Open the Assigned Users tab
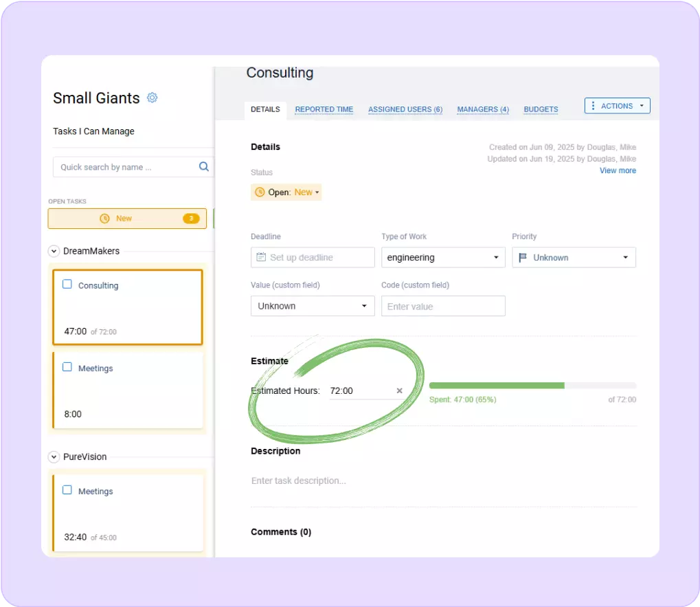700x607 pixels. [405, 109]
